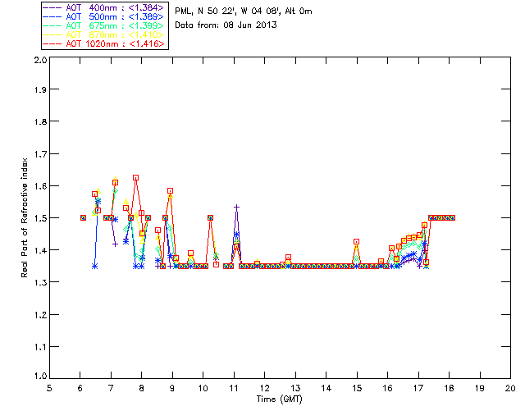Click the 1.8 y-axis tick label
The image size is (525, 420).
point(40,121)
